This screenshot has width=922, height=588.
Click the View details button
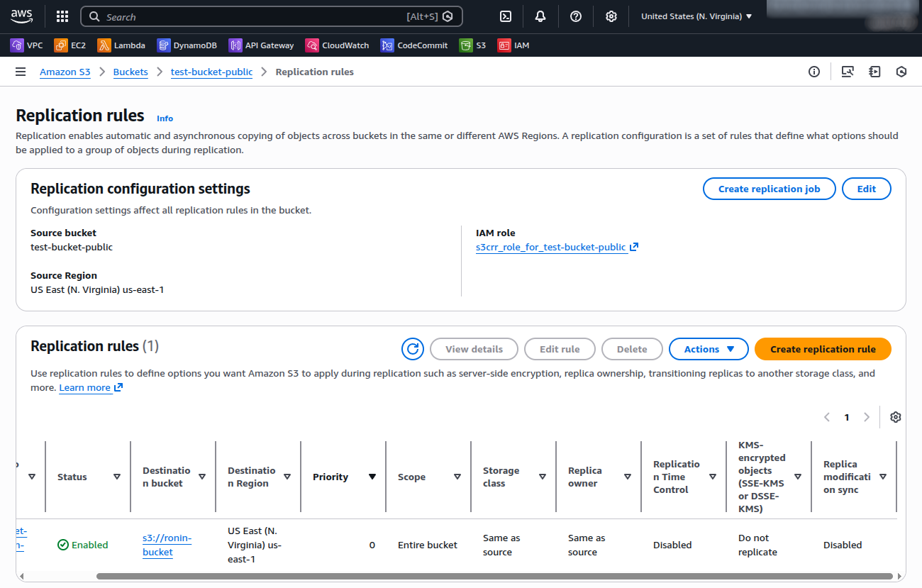[x=474, y=349]
